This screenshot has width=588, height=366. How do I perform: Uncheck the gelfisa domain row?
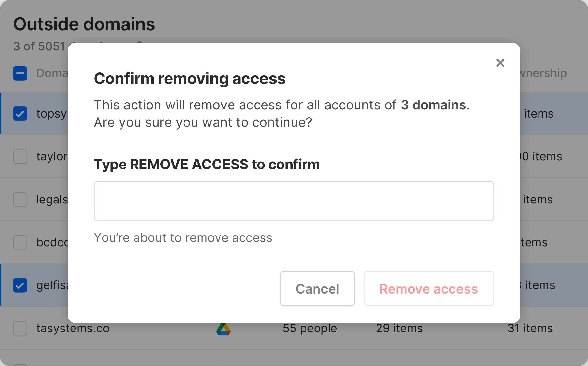click(x=20, y=285)
